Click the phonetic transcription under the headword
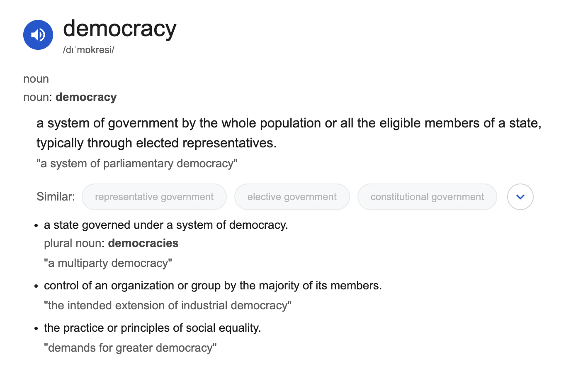The height and width of the screenshot is (372, 588). pos(89,50)
